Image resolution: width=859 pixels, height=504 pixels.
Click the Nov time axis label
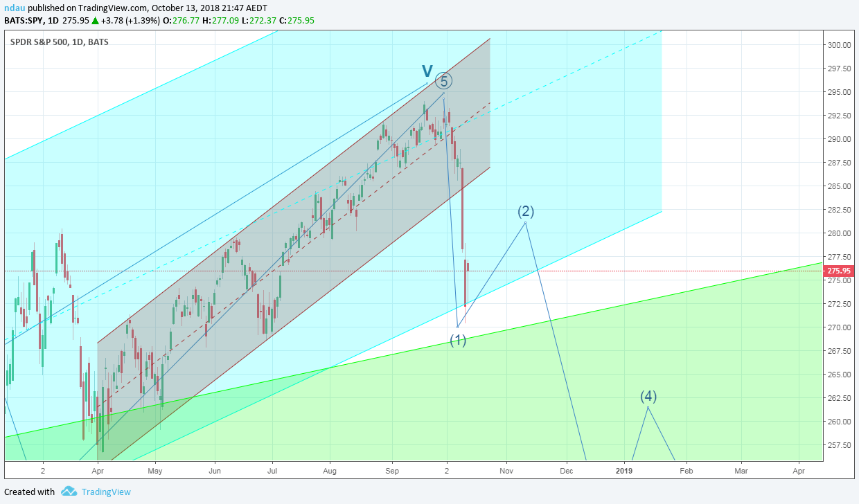coord(506,471)
